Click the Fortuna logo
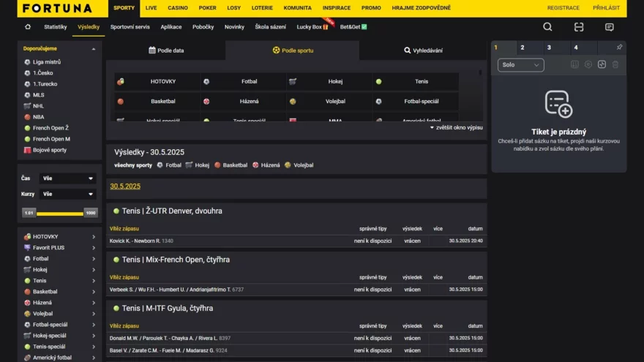The height and width of the screenshot is (362, 644). [58, 8]
